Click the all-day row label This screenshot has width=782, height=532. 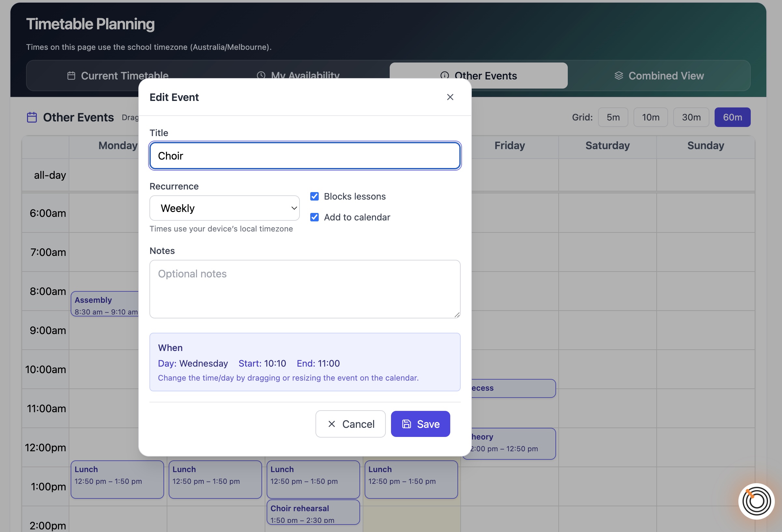pos(50,175)
